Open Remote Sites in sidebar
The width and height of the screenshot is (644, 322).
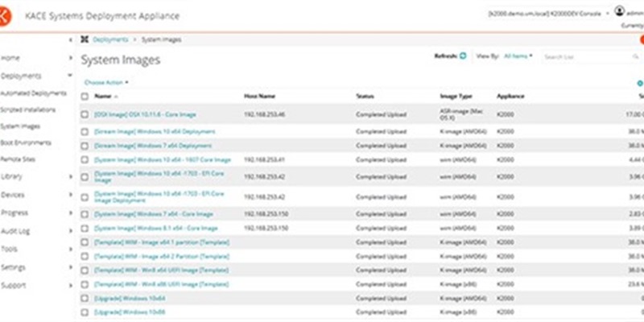pos(18,159)
